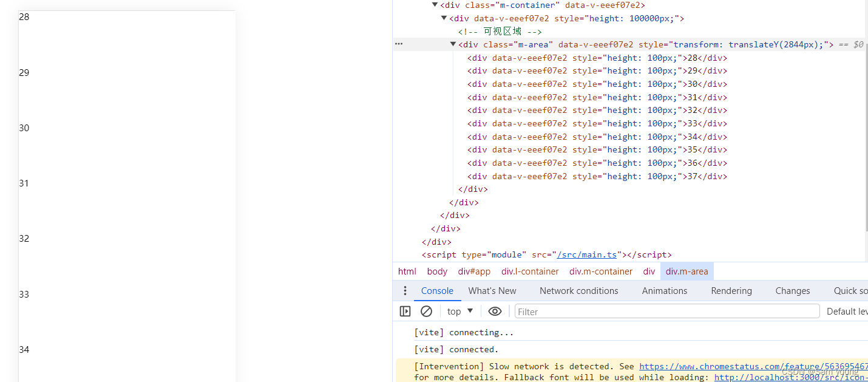Open the top JavaScript context dropdown
Viewport: 868px width, 382px height.
click(x=460, y=312)
